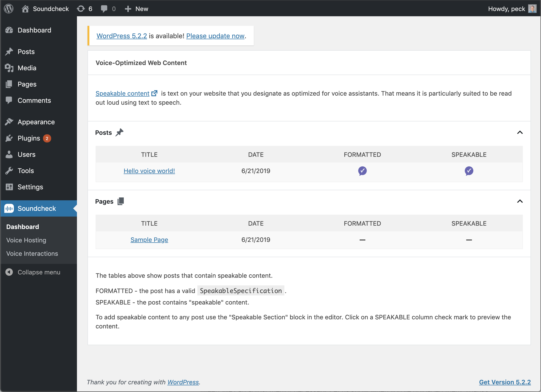541x392 pixels.
Task: Open the Voice Hosting menu item
Action: click(26, 240)
